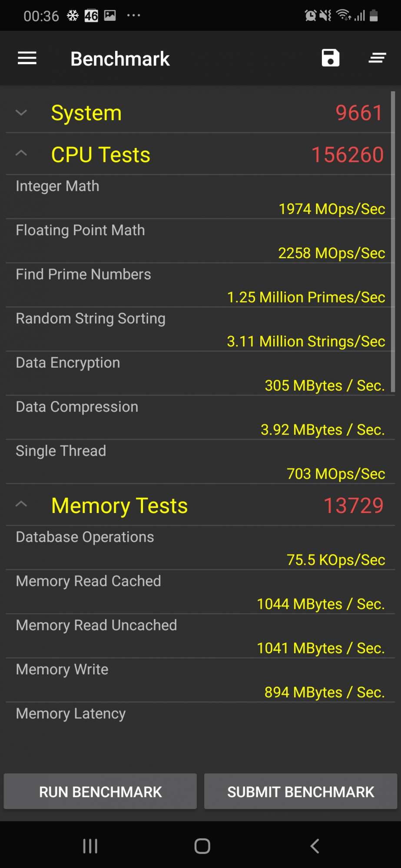Screen dimensions: 401x868
Task: Tap the save results floppy icon
Action: [330, 58]
